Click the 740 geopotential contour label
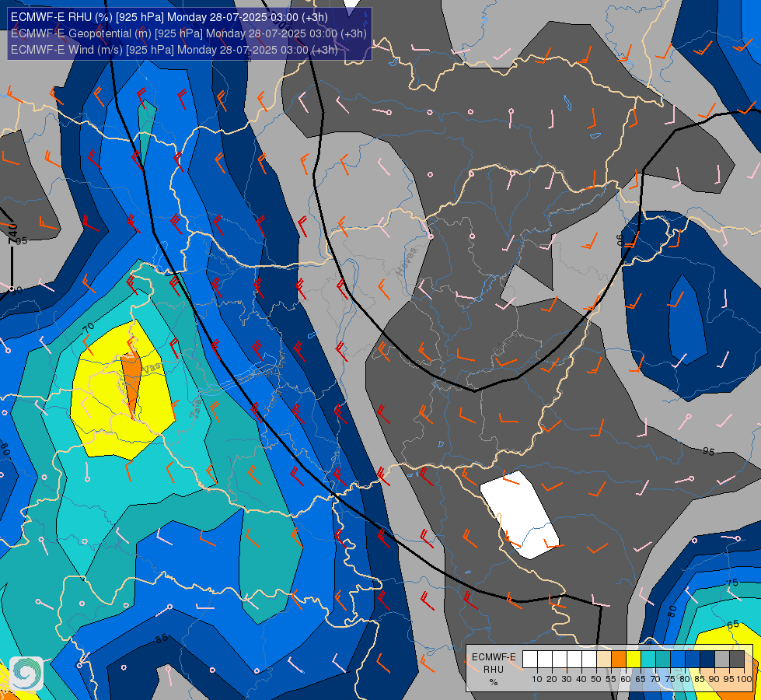Viewport: 761px width, 700px height. (12, 233)
